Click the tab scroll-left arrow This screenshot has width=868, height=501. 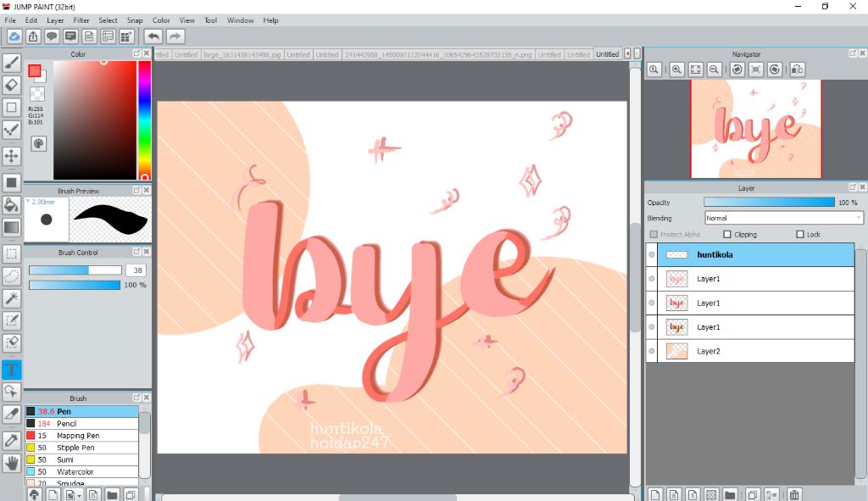click(628, 53)
